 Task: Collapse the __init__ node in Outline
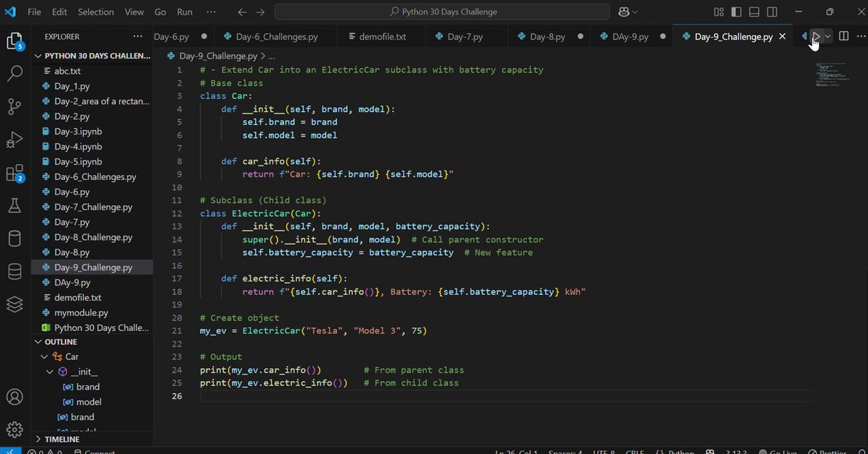50,372
